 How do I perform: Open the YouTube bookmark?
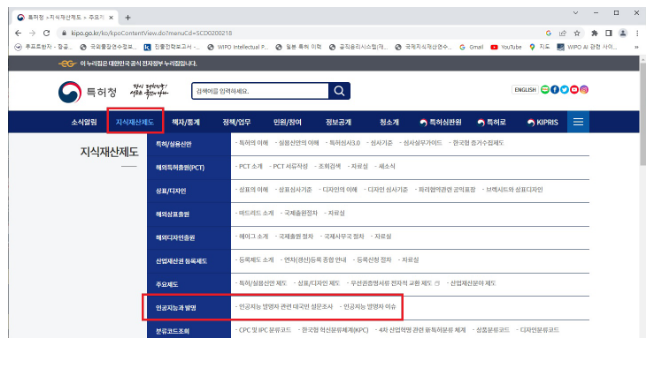click(506, 47)
